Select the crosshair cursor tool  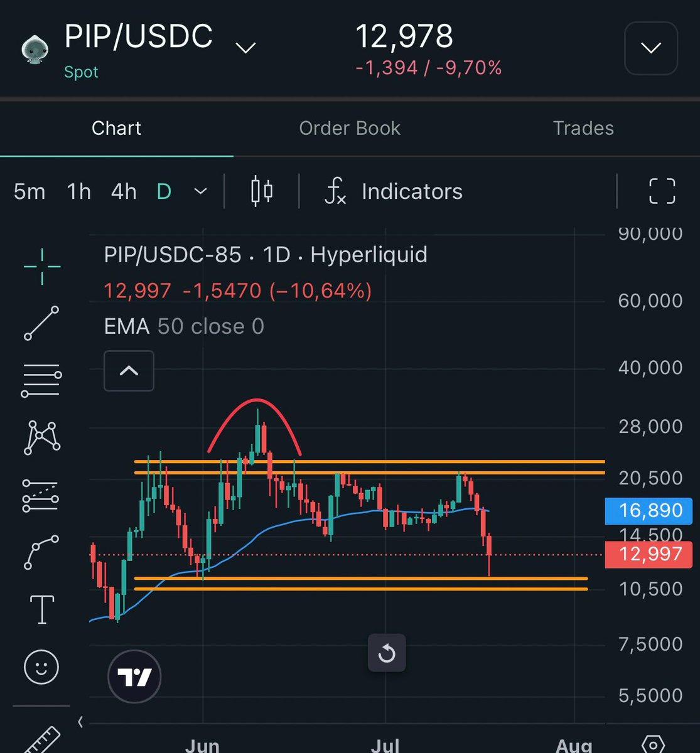point(41,267)
